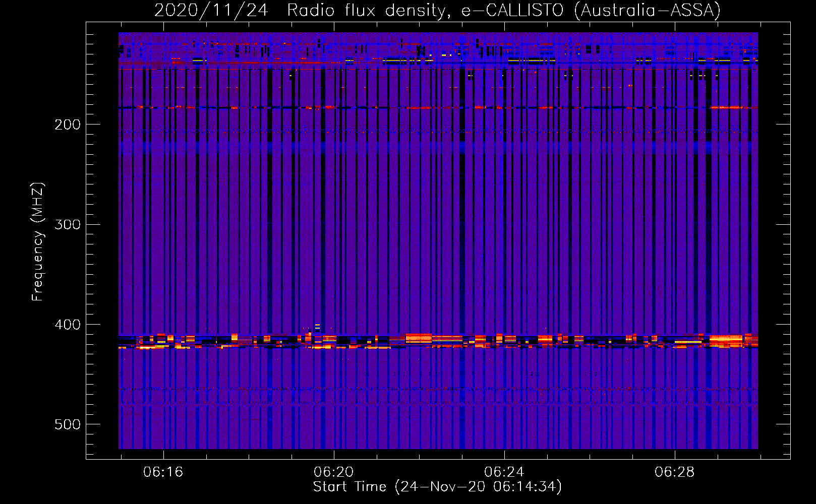Click the 06:20 time tick label
This screenshot has width=816, height=504.
pos(333,472)
